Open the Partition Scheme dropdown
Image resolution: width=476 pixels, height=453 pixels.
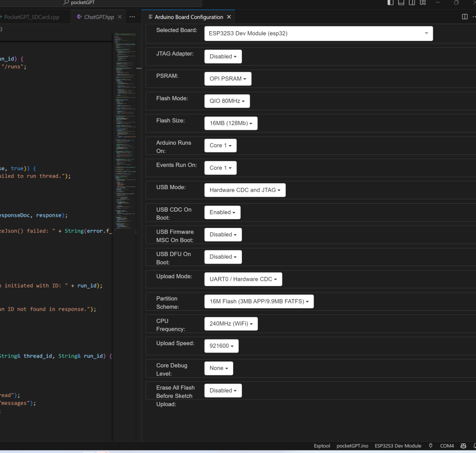[259, 301]
